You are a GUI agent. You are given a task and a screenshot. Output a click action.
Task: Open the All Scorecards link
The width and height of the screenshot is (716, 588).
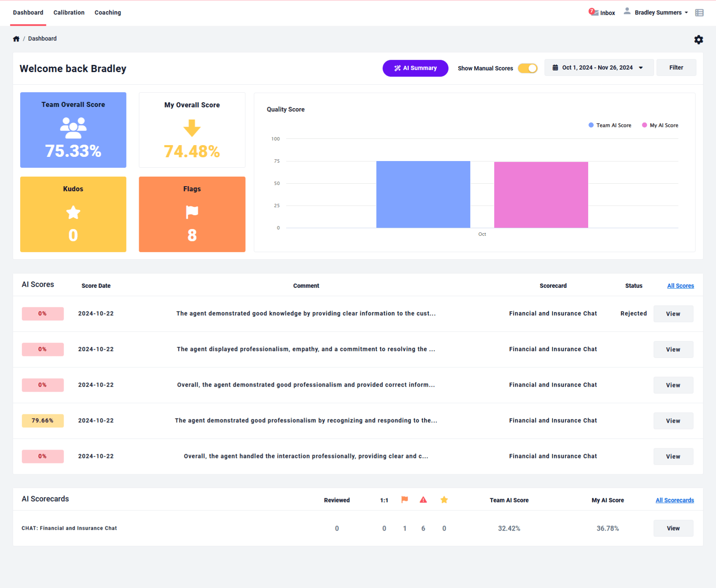click(674, 500)
